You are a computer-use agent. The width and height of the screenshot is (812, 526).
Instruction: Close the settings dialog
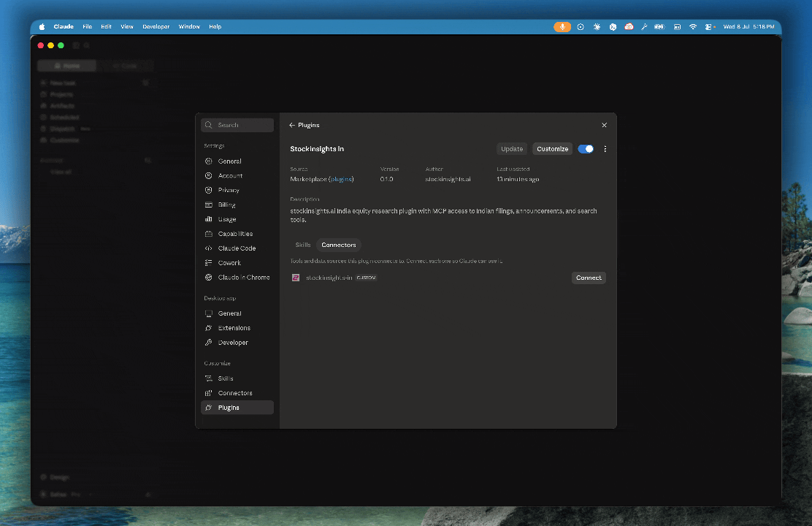604,125
